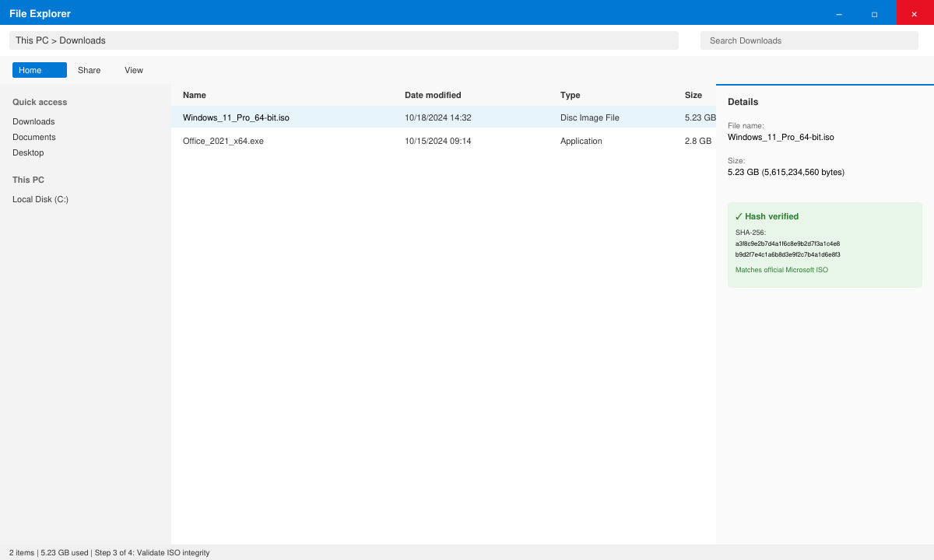Click the status bar Step 3 of 4 text

tap(152, 553)
